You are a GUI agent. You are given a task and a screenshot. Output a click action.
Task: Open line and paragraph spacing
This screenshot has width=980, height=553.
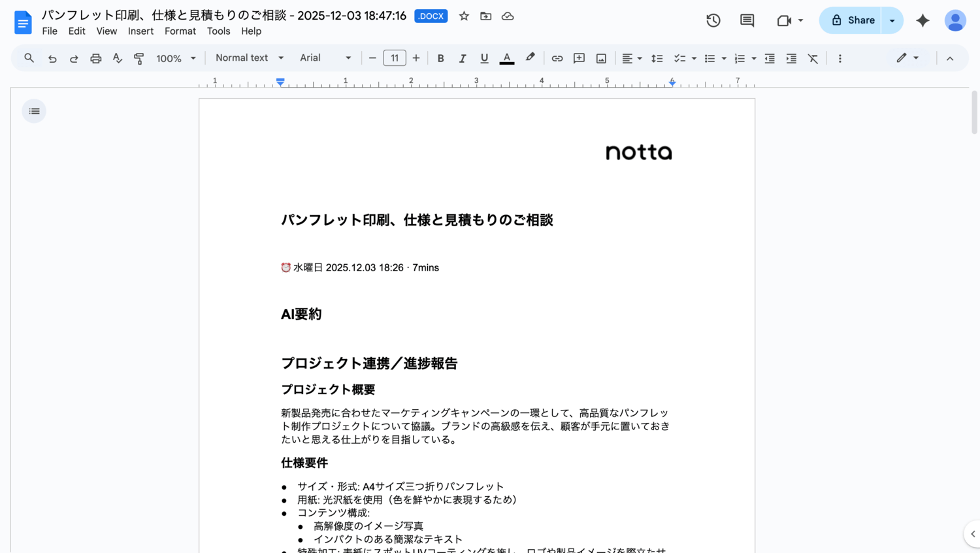pos(657,58)
